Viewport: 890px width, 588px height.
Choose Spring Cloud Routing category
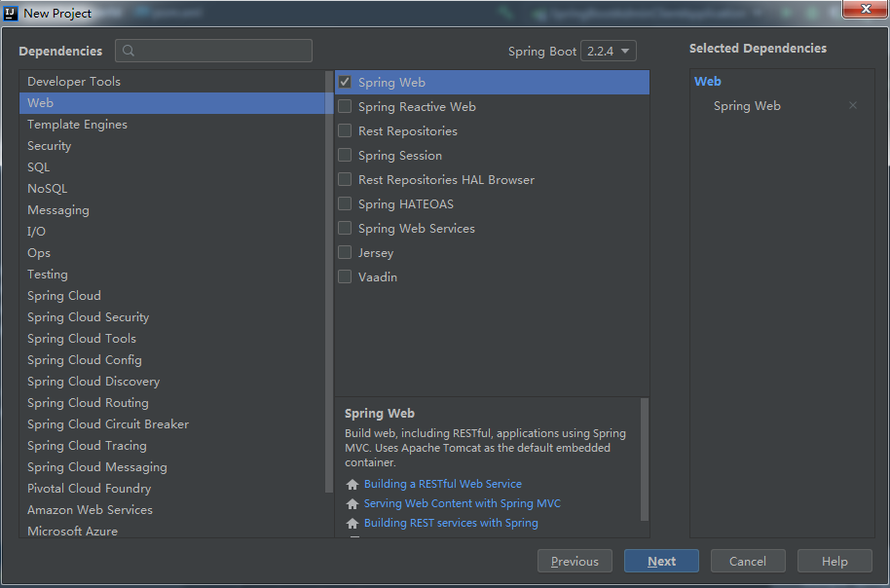coord(172,403)
